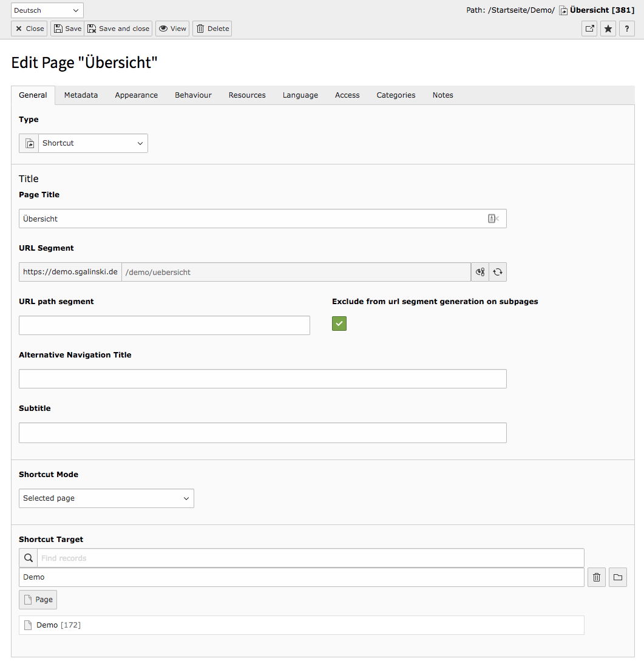644x661 pixels.
Task: Switch to the Metadata tab
Action: (81, 95)
